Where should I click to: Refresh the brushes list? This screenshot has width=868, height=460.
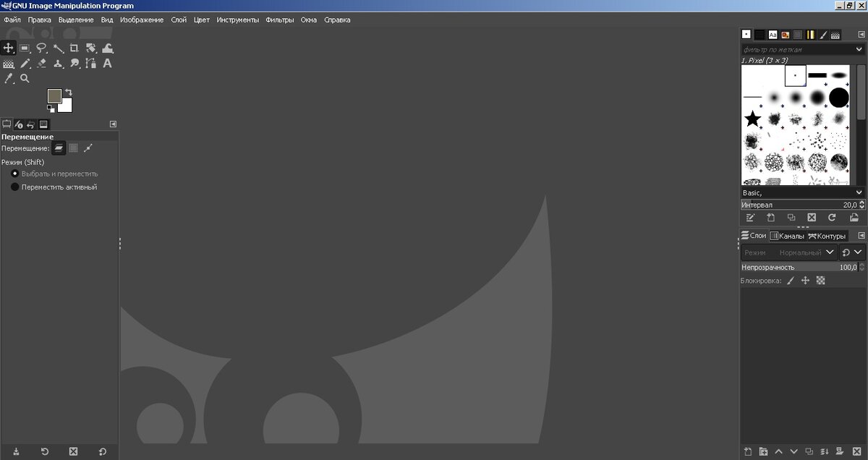pyautogui.click(x=832, y=217)
